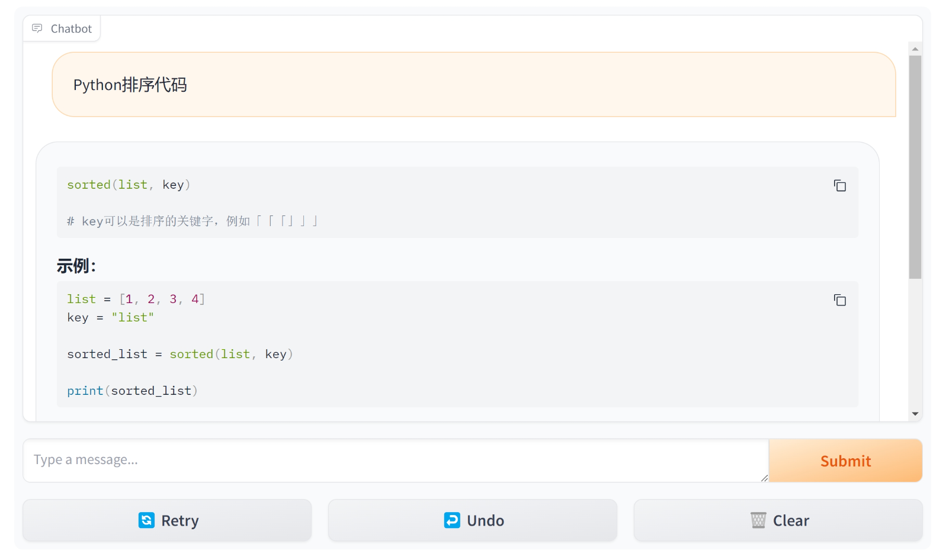Click the Chatbot speech bubble icon
949x560 pixels.
[x=37, y=28]
